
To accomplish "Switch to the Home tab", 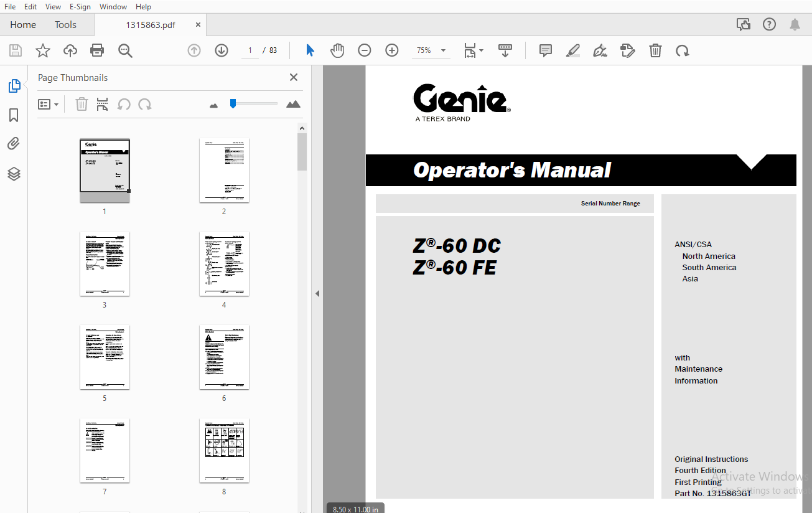I will tap(23, 25).
